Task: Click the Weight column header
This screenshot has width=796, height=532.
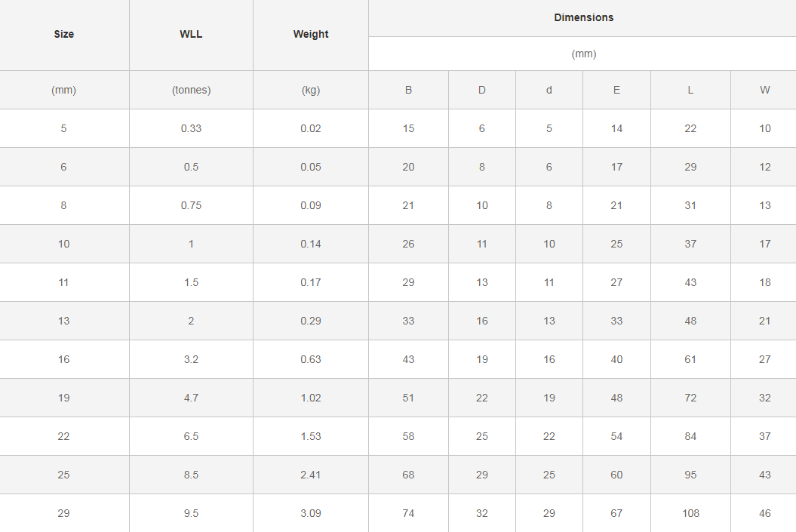Action: click(x=311, y=34)
